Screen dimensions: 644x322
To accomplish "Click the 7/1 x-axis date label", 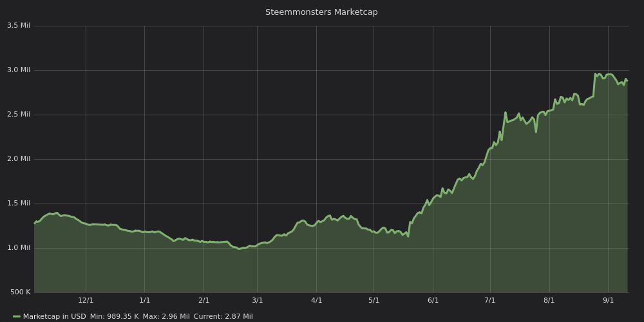I will point(490,300).
